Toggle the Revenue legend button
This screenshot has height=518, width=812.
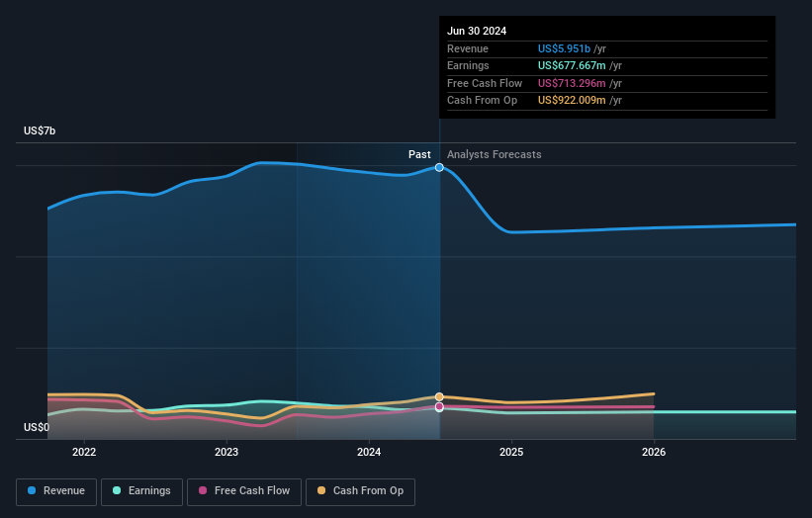[56, 491]
